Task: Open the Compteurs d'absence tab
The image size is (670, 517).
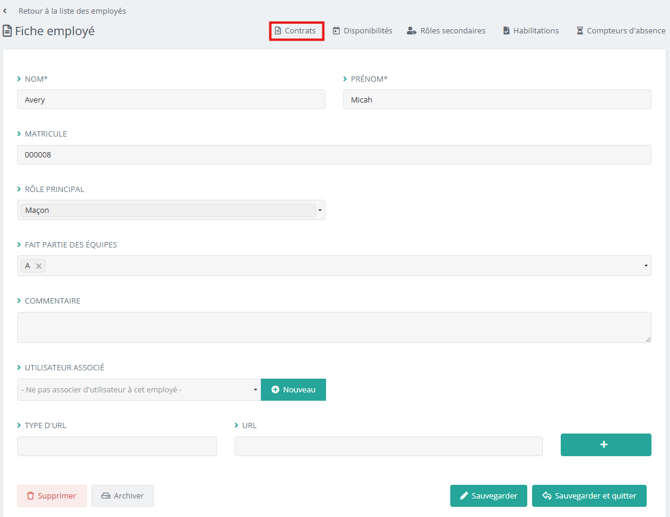Action: [x=620, y=31]
